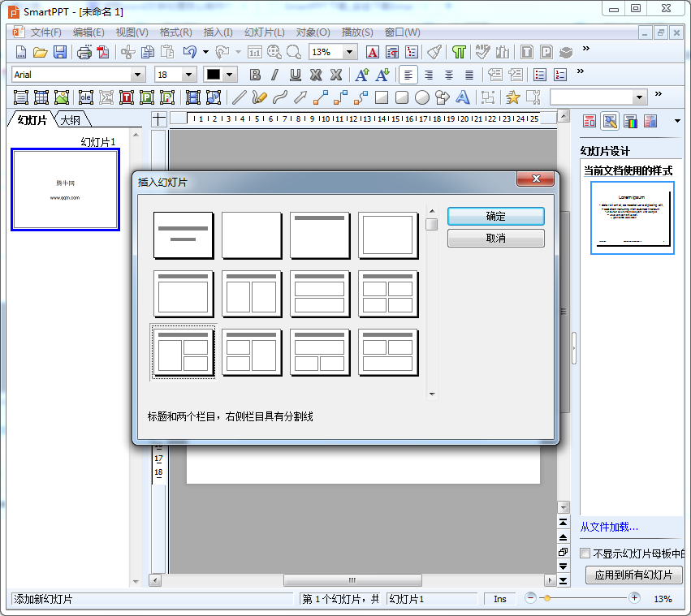691x616 pixels.
Task: Click the Export to PDF icon
Action: click(x=103, y=52)
